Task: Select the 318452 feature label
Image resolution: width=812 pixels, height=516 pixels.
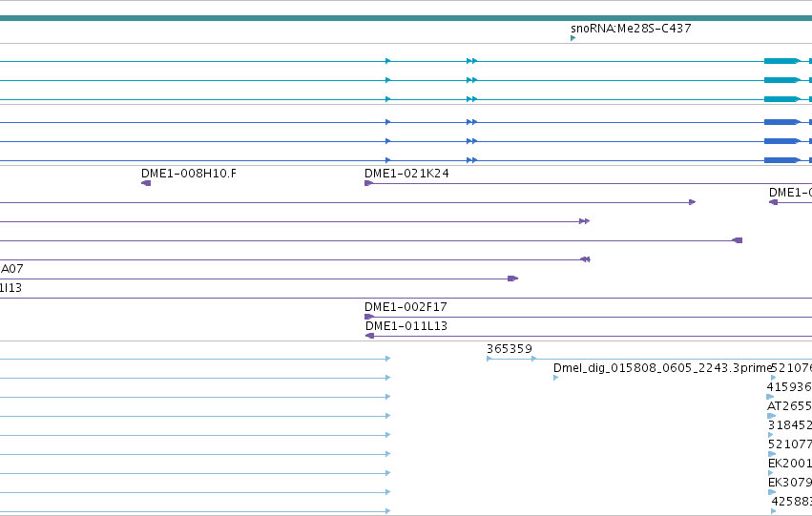Action: coord(790,425)
